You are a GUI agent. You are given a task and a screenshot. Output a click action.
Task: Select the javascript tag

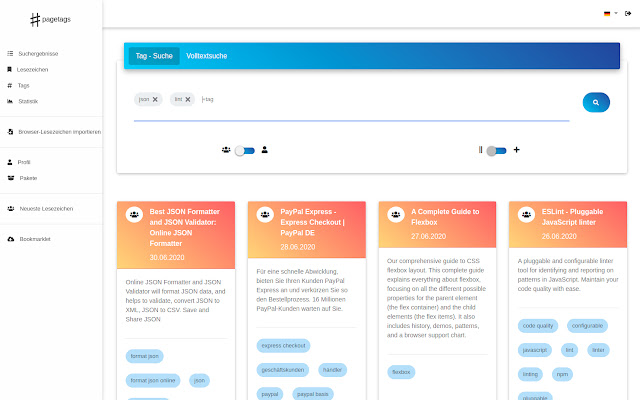pyautogui.click(x=535, y=350)
